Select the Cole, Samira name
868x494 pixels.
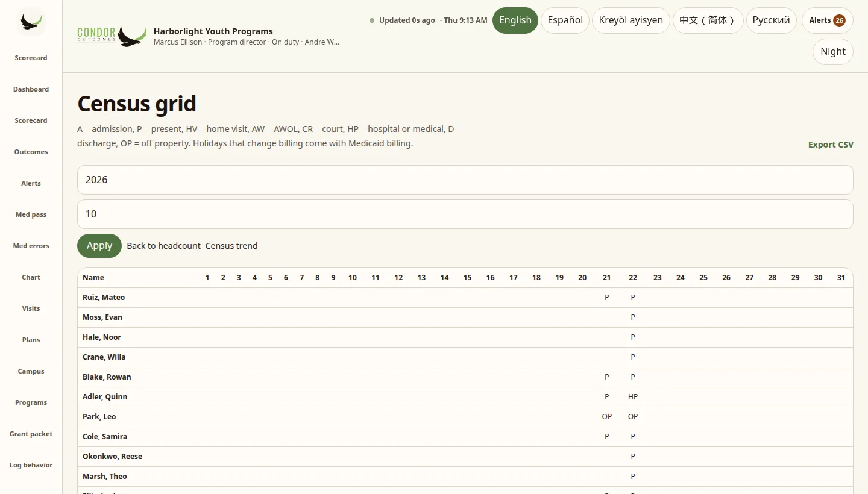tap(105, 437)
